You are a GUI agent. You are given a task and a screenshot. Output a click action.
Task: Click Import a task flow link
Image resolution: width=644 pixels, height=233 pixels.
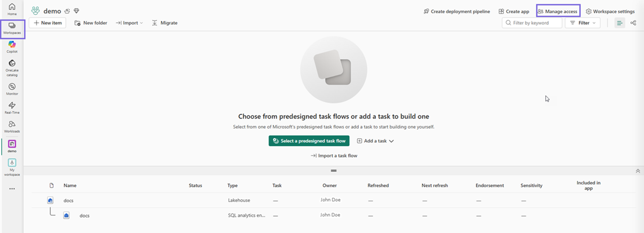pyautogui.click(x=334, y=156)
